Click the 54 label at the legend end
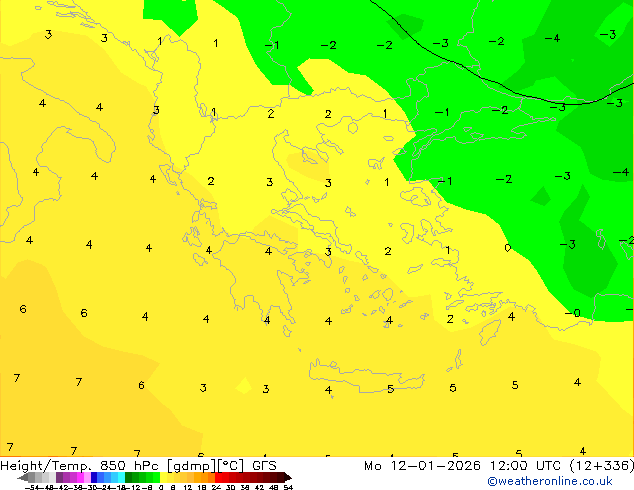Viewport: 634px width, 490px height. click(x=288, y=487)
